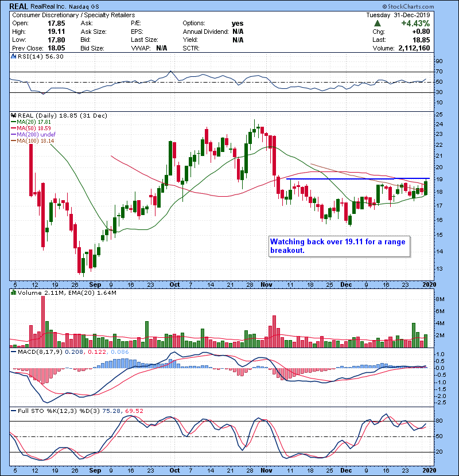
Task: Click the Chg value +0.80
Action: coord(421,32)
